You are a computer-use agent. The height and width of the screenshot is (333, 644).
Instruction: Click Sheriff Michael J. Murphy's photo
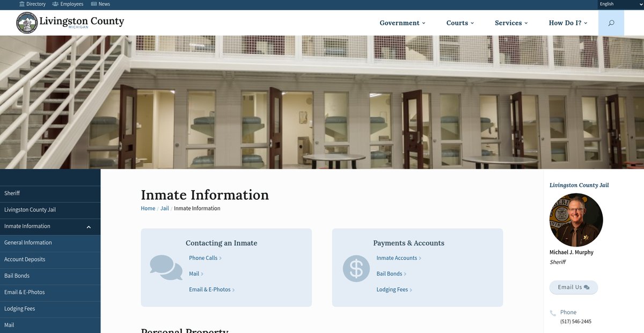[x=576, y=220]
